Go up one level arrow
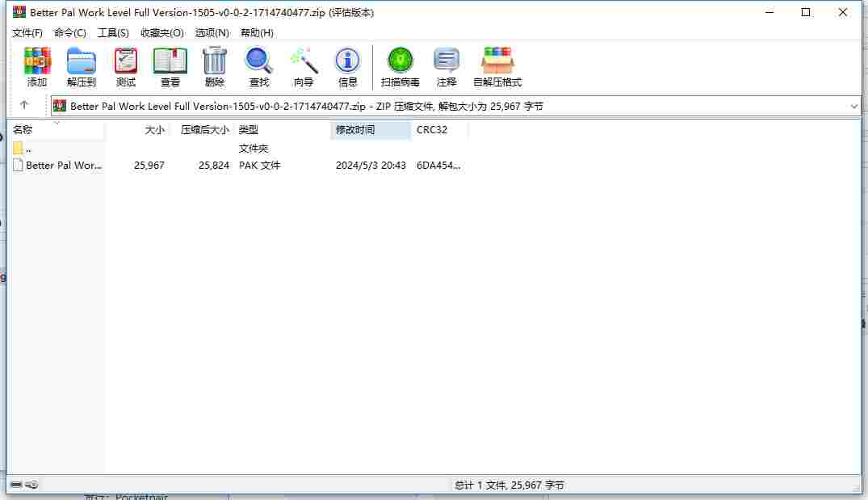The image size is (868, 500). (24, 105)
